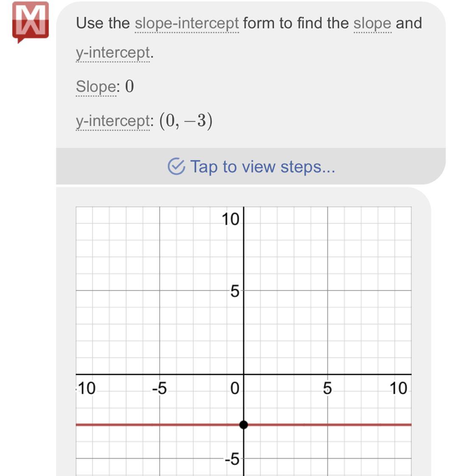Viewport: 458px width, 476px height.
Task: Open the slope-intercept glossary link
Action: (187, 23)
